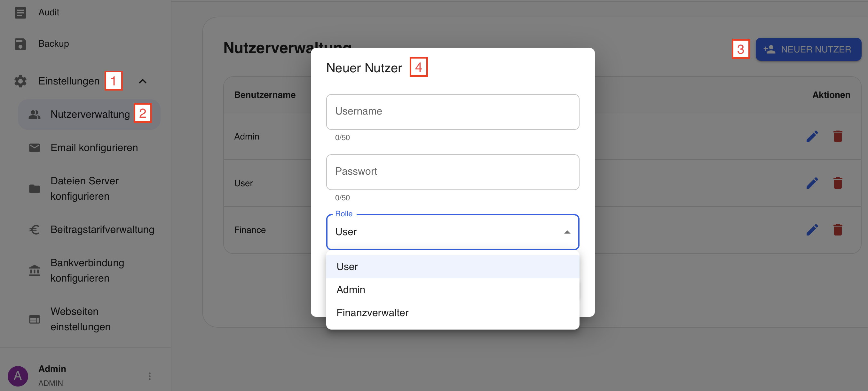Click the Email envelope icon
Image resolution: width=868 pixels, height=391 pixels.
(x=34, y=148)
